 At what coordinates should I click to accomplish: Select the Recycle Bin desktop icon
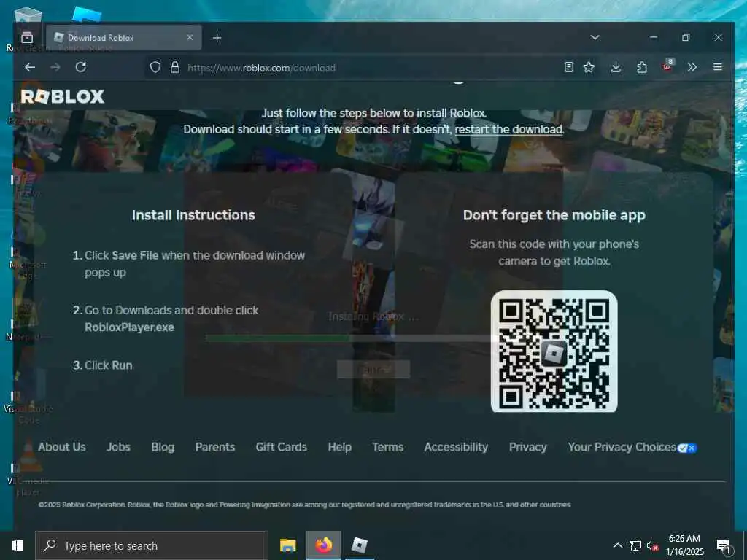pyautogui.click(x=27, y=29)
